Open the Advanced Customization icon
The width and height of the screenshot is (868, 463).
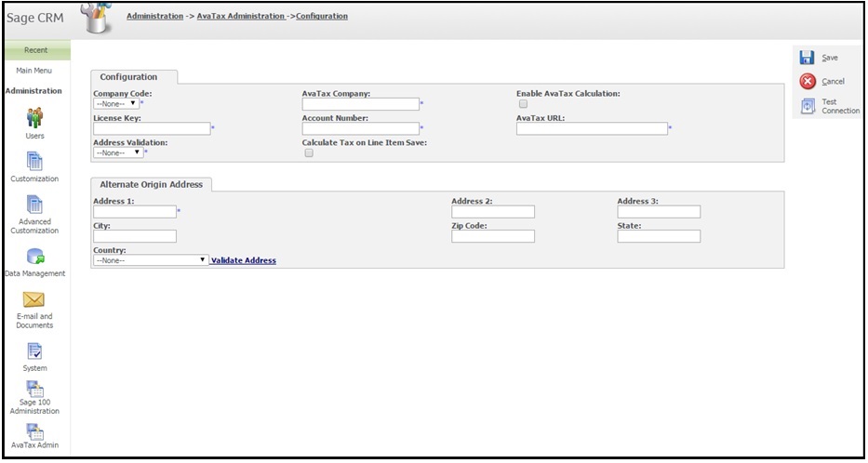[x=34, y=205]
